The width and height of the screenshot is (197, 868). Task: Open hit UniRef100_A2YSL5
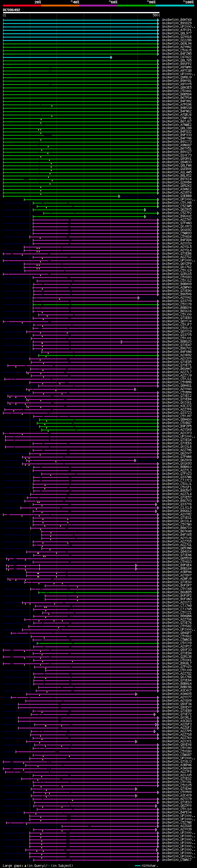177,247
